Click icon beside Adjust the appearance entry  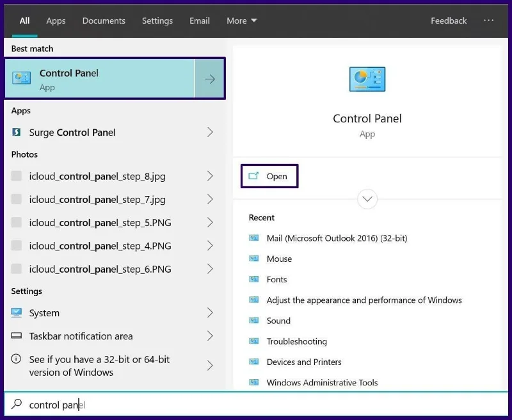(x=253, y=300)
